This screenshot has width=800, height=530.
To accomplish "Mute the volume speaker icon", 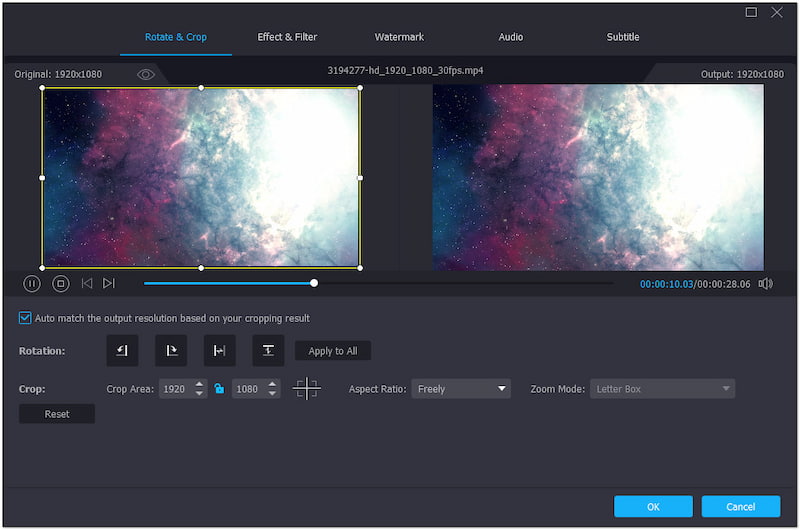I will (x=765, y=284).
